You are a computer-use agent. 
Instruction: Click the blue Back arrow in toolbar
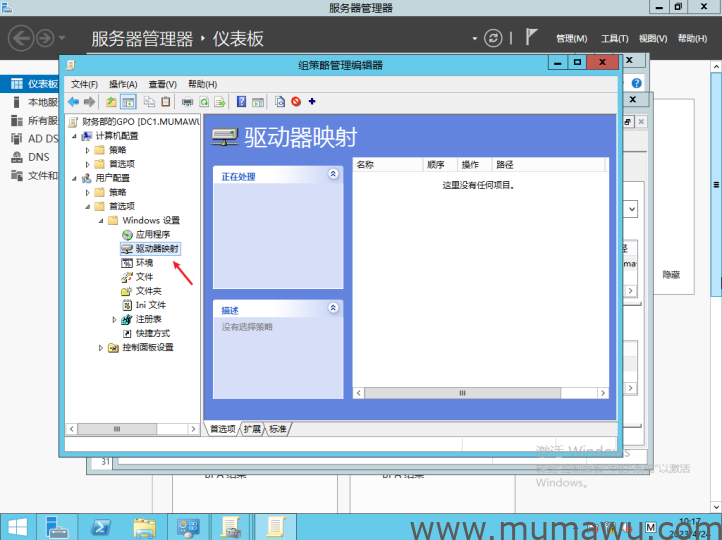click(x=73, y=102)
